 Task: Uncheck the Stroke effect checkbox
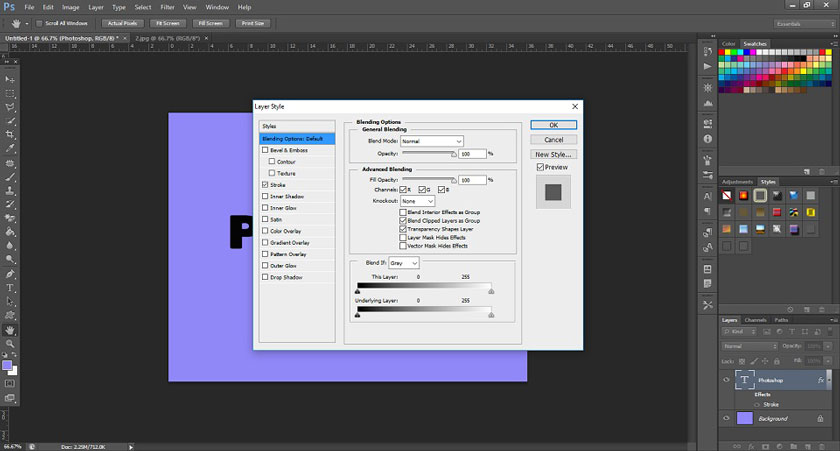[265, 184]
